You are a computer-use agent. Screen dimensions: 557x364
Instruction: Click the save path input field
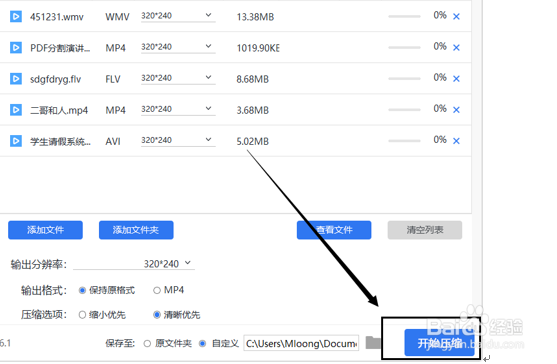(301, 343)
